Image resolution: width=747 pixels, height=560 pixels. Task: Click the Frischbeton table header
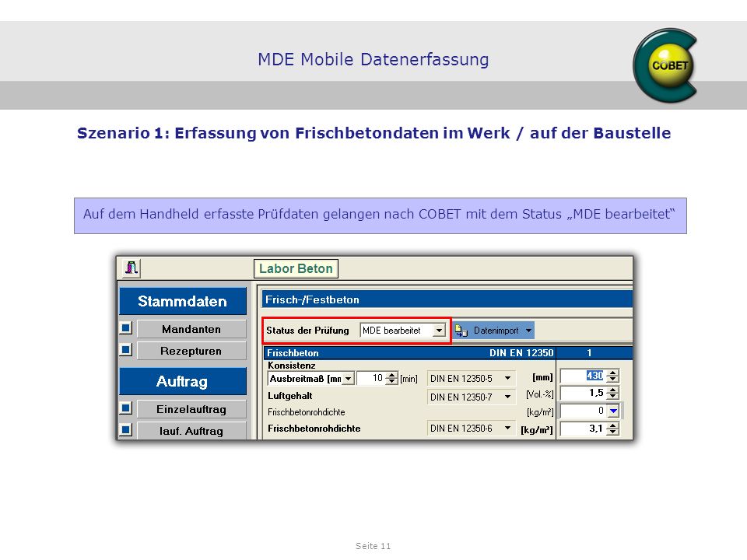coord(293,353)
